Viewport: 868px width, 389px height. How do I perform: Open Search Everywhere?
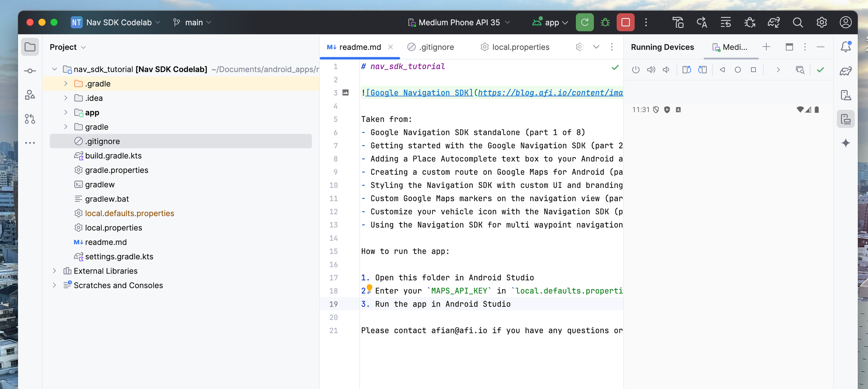click(x=797, y=22)
